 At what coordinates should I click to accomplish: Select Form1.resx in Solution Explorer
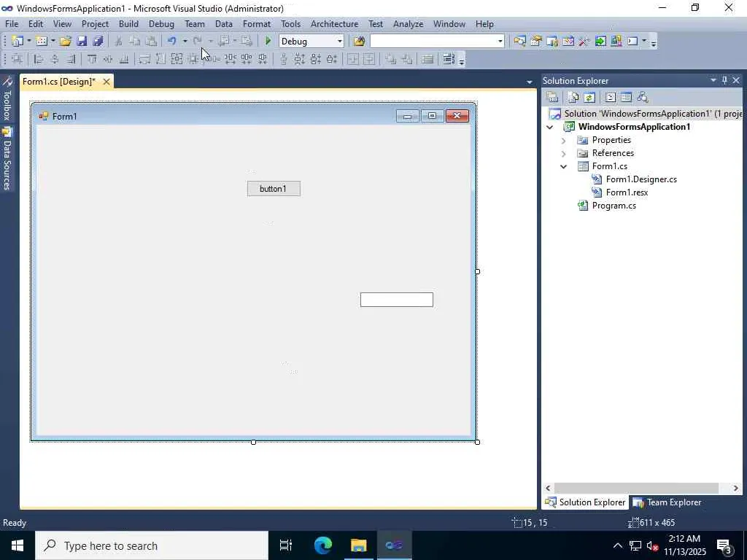point(627,192)
